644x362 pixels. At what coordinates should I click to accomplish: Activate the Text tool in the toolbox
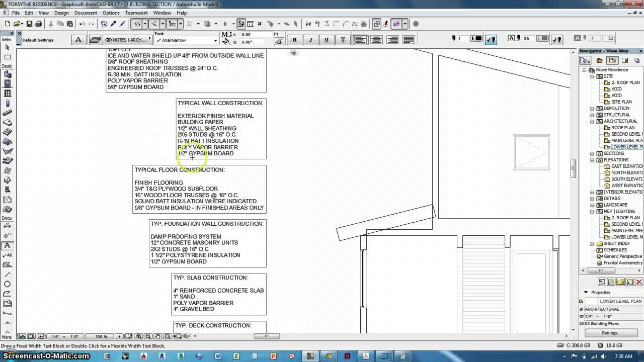pos(8,245)
